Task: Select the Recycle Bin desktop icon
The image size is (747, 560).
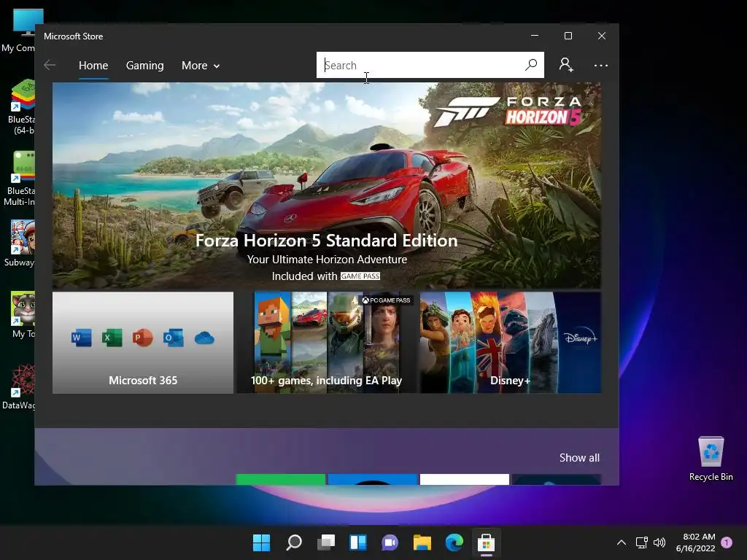Action: pos(711,458)
